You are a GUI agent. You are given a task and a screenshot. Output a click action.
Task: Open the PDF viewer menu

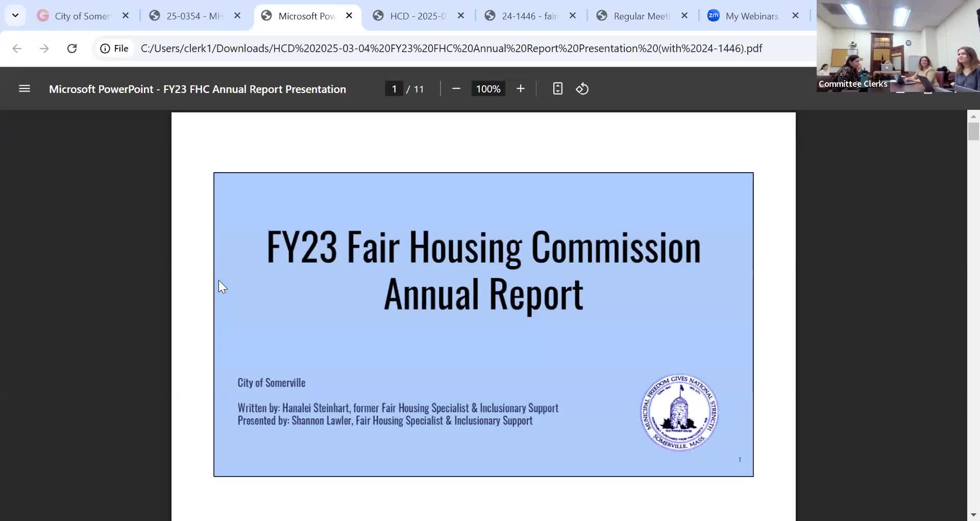(x=24, y=88)
